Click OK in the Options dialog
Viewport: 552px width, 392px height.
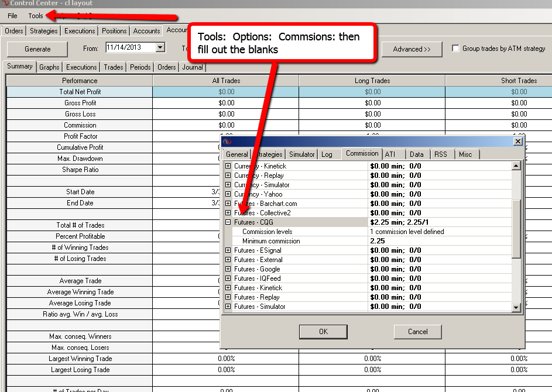pyautogui.click(x=323, y=332)
